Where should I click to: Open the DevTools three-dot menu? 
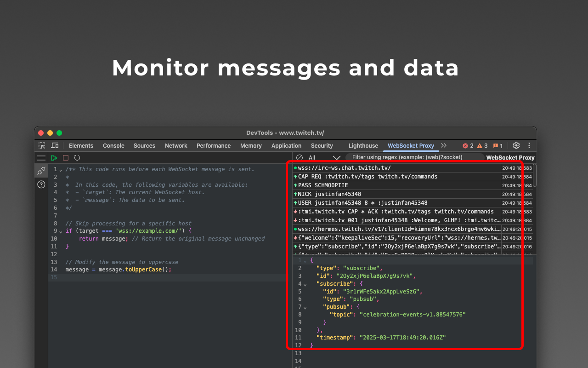pyautogui.click(x=529, y=145)
